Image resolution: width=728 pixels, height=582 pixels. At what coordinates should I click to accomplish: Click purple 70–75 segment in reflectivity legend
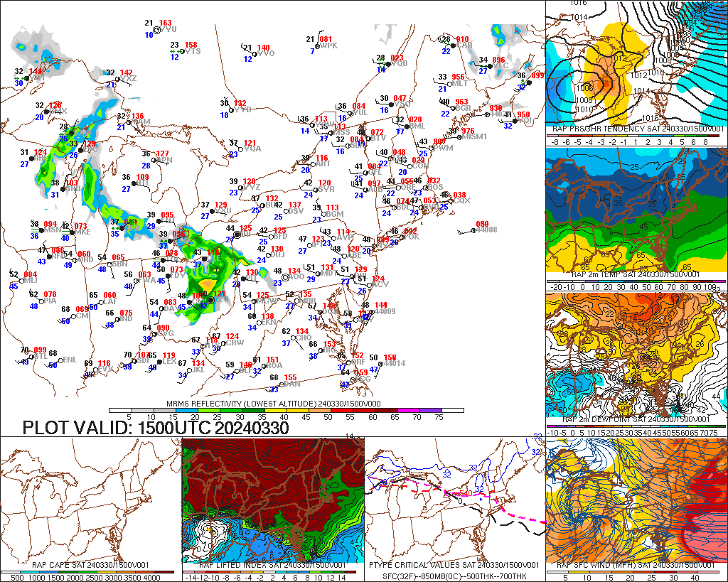[x=432, y=410]
